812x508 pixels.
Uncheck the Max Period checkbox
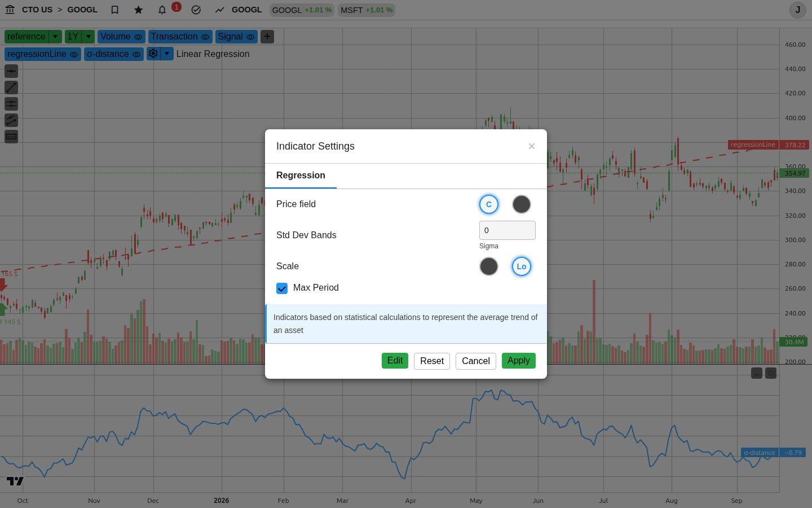tap(282, 288)
